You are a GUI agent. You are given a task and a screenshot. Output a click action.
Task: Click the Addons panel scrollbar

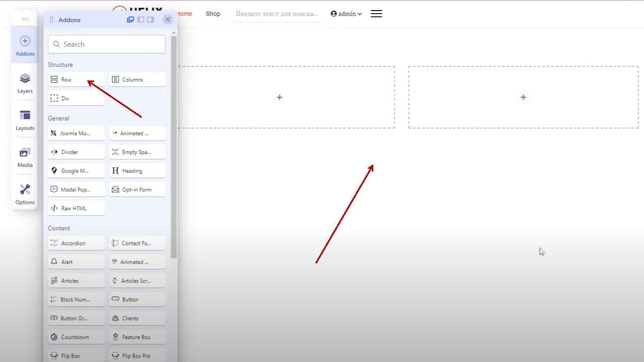coord(174,146)
